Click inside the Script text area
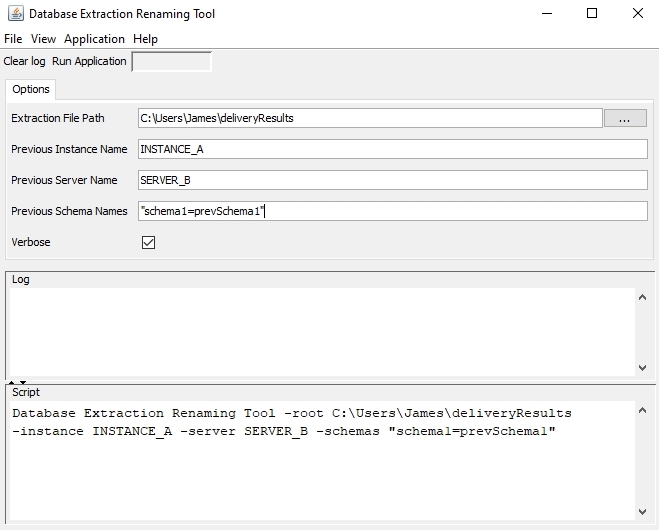 (320, 470)
